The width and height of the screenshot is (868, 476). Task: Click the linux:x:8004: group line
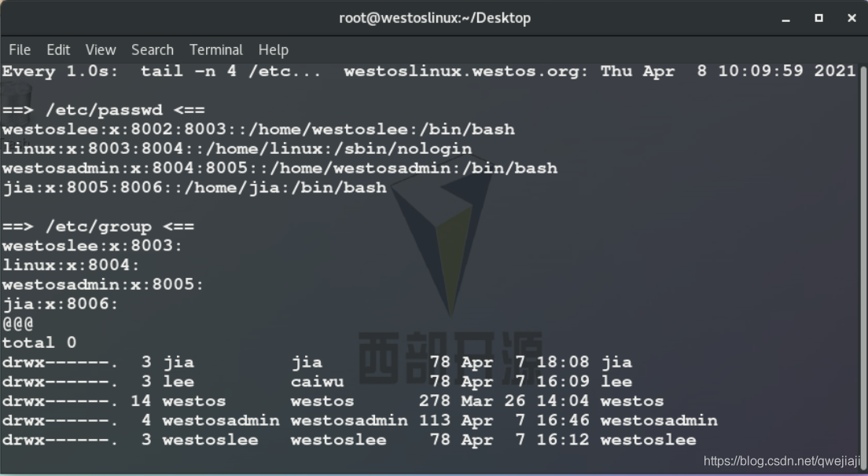(x=71, y=265)
